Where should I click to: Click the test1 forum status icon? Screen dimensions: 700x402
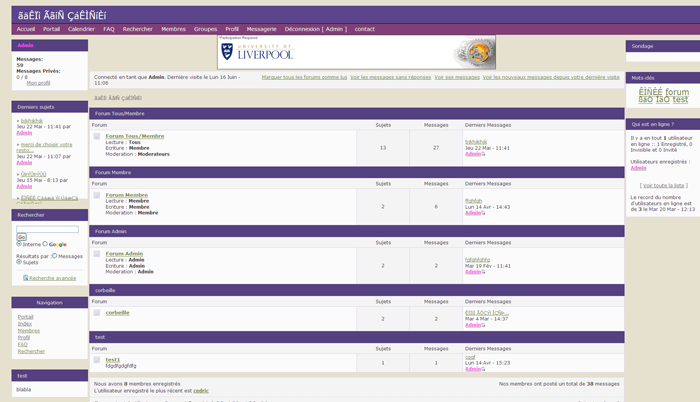[96, 360]
